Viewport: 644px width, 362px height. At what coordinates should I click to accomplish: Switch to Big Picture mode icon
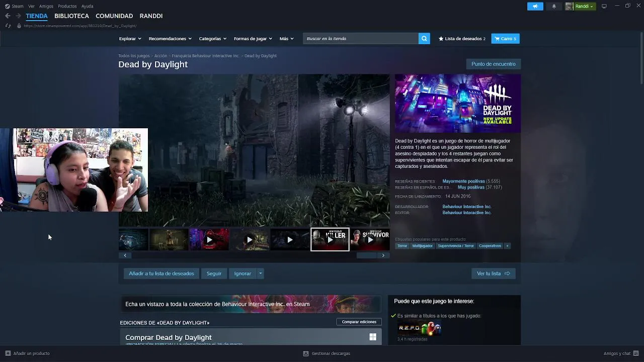point(604,6)
